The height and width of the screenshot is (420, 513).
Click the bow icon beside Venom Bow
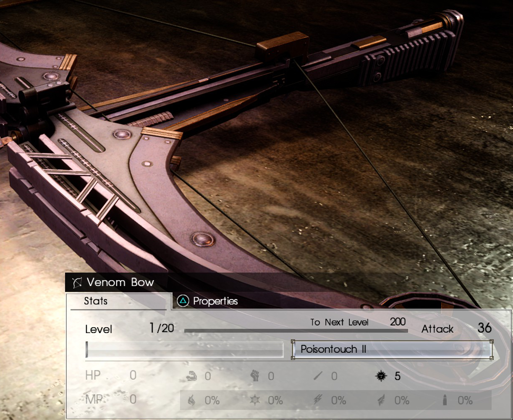76,283
